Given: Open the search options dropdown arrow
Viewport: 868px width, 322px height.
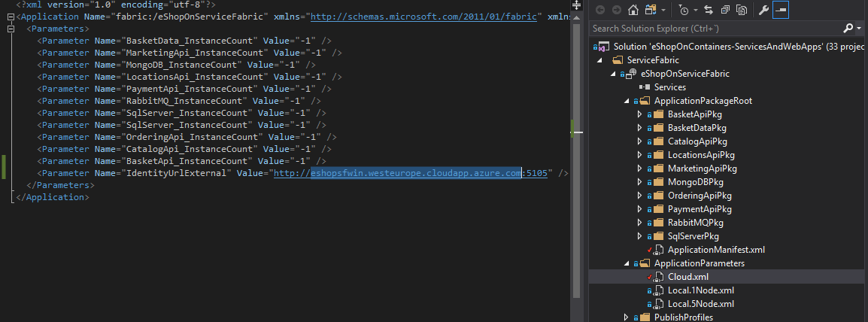Looking at the screenshot, I should pyautogui.click(x=859, y=29).
